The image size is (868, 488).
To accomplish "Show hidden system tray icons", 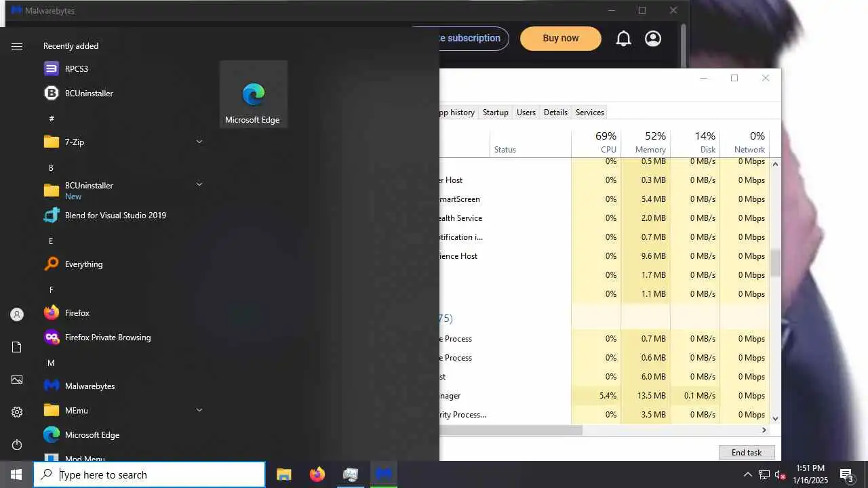I will pos(747,474).
